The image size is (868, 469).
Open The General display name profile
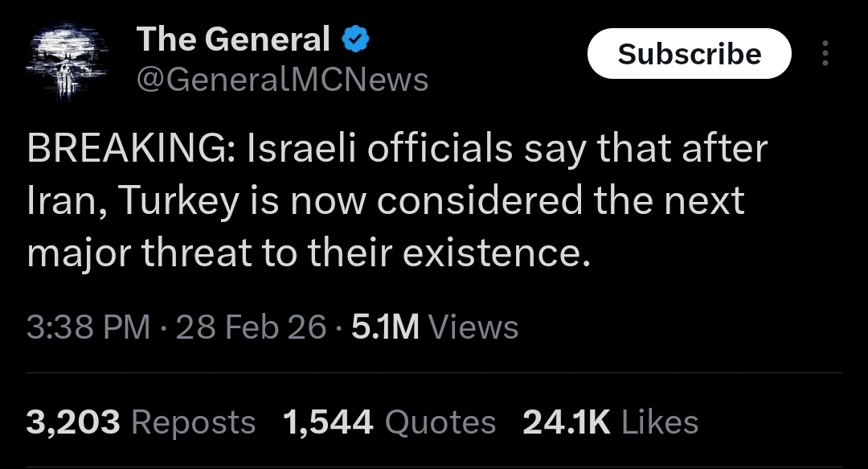point(233,39)
